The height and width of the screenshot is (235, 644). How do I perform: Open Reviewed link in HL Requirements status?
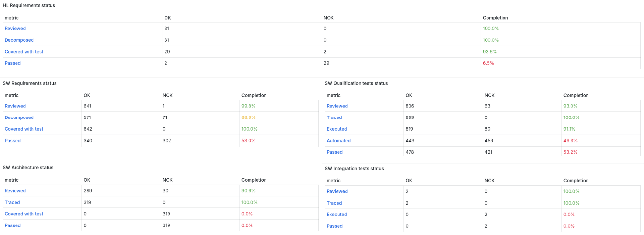15,29
